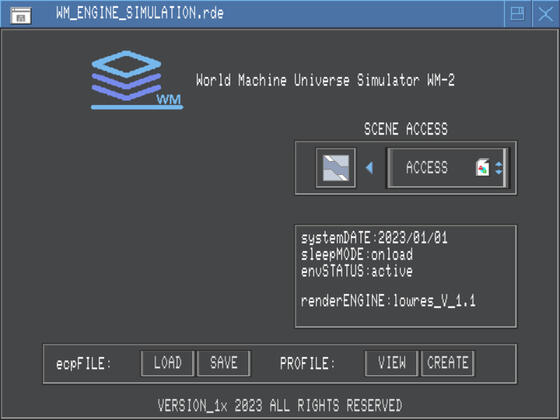Close the WM_ENGINE_SIMULATION window
The width and height of the screenshot is (560, 420).
click(x=545, y=14)
